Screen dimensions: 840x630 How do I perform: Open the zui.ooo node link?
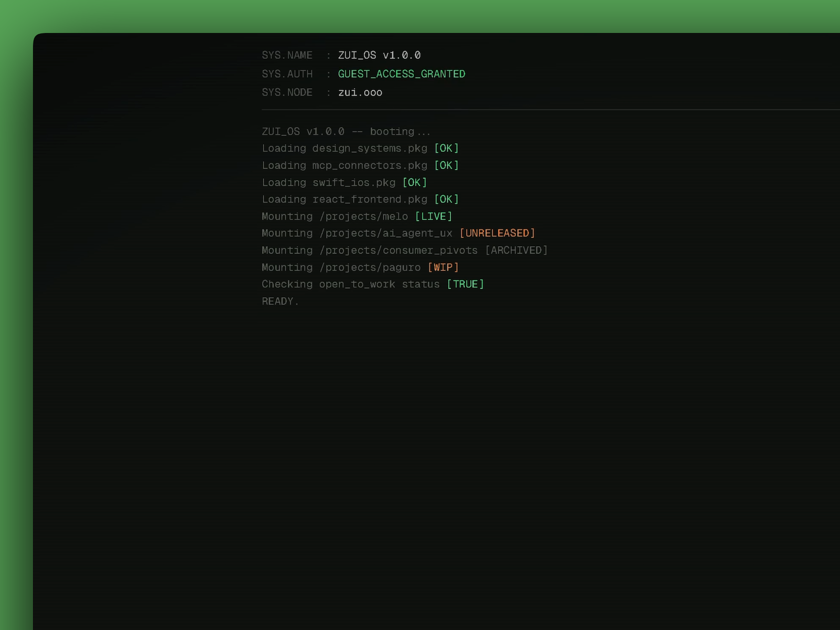coord(360,92)
